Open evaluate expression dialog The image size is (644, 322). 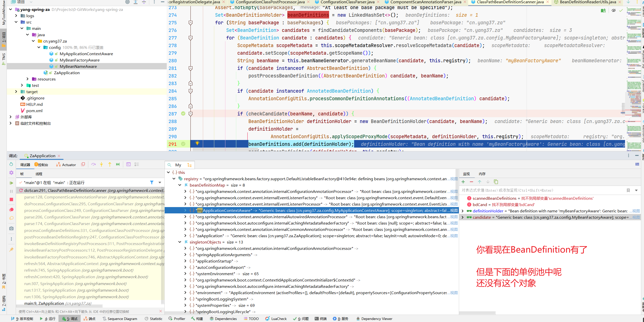(128, 165)
